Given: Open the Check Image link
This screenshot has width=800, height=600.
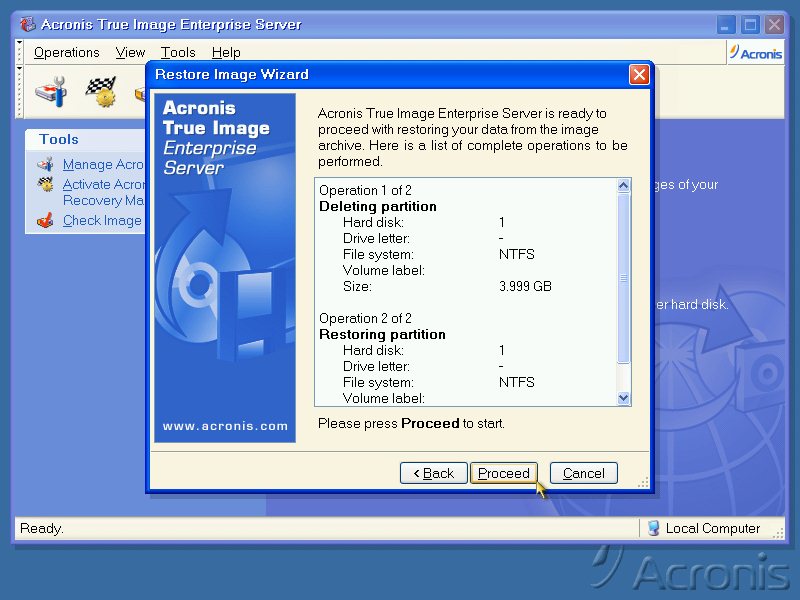Looking at the screenshot, I should [102, 220].
